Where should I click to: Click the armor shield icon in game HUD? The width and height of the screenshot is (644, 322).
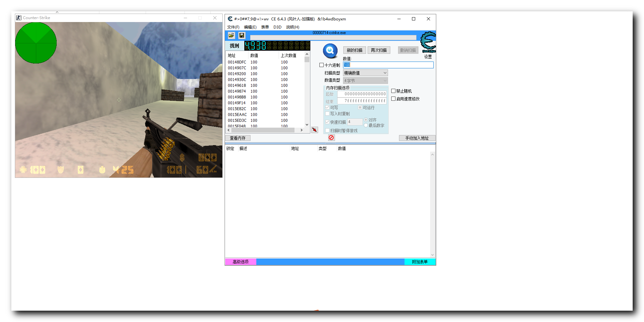point(61,169)
